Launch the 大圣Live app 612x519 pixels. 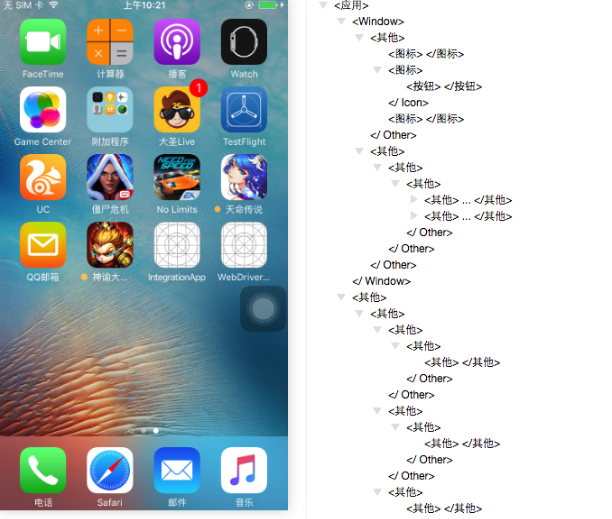click(177, 110)
